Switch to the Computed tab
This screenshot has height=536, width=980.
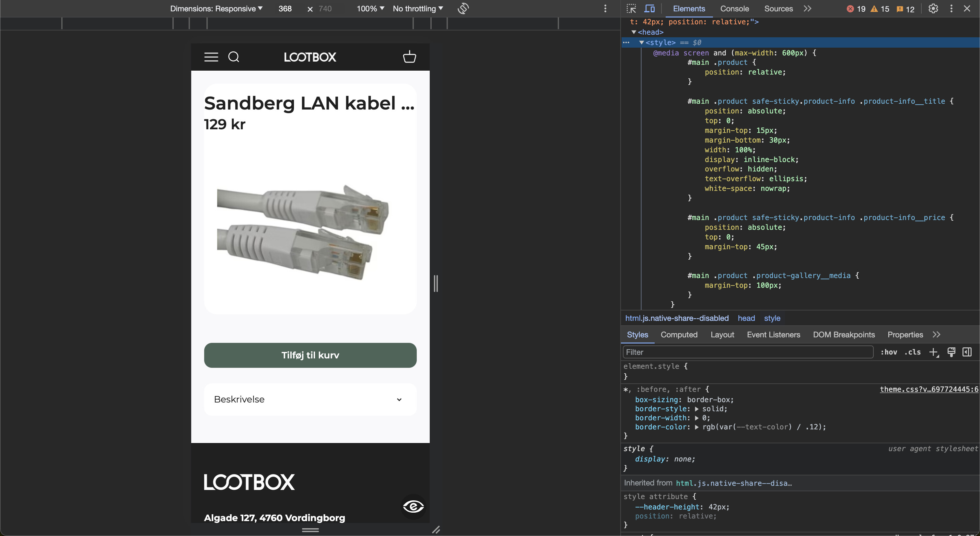pyautogui.click(x=679, y=335)
